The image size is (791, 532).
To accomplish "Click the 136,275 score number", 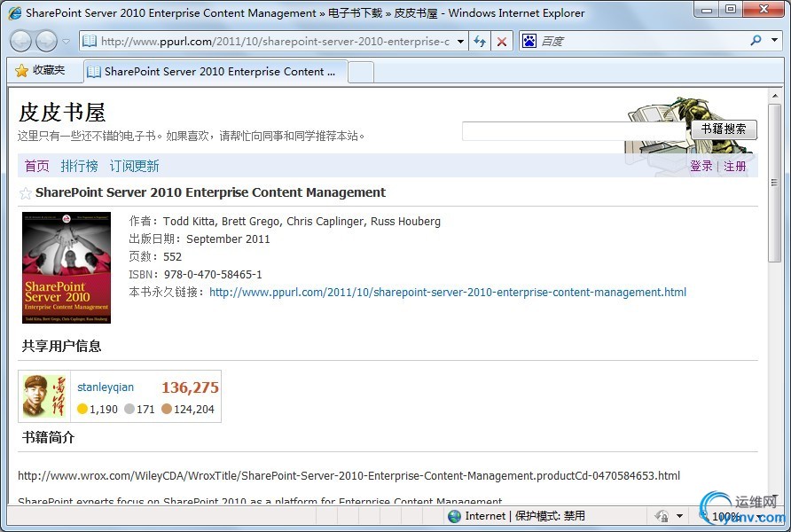I will (190, 387).
